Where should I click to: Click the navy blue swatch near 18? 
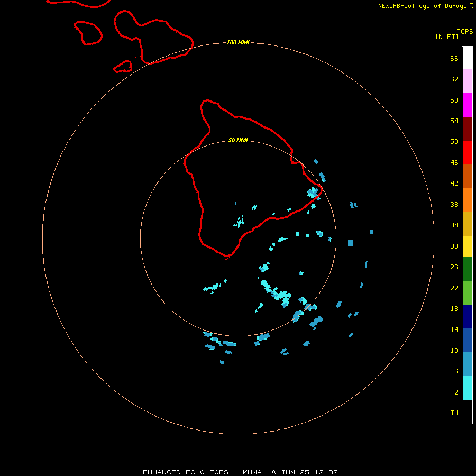(x=467, y=317)
